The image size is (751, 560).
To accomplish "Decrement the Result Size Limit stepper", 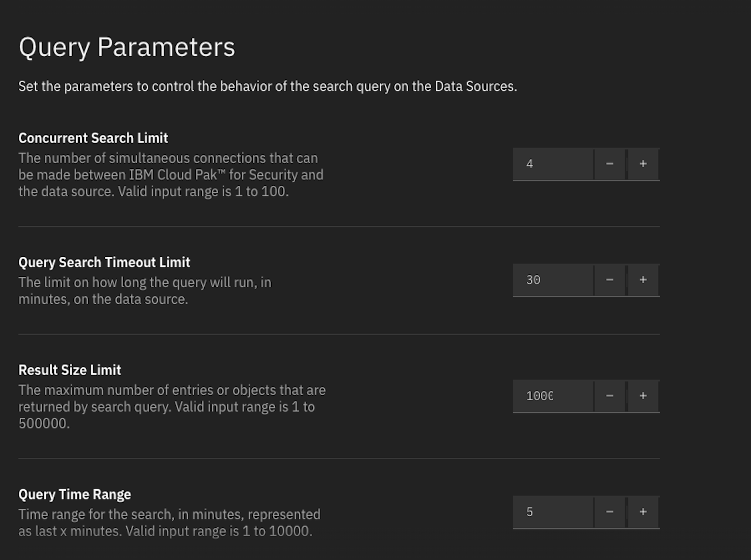I will (x=610, y=396).
